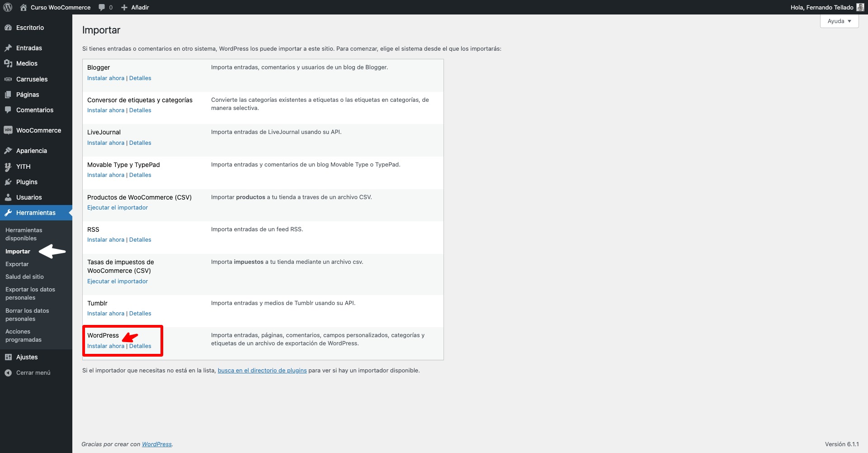Screen dimensions: 868x453
Task: Click the Entradas pin icon
Action: (8, 48)
